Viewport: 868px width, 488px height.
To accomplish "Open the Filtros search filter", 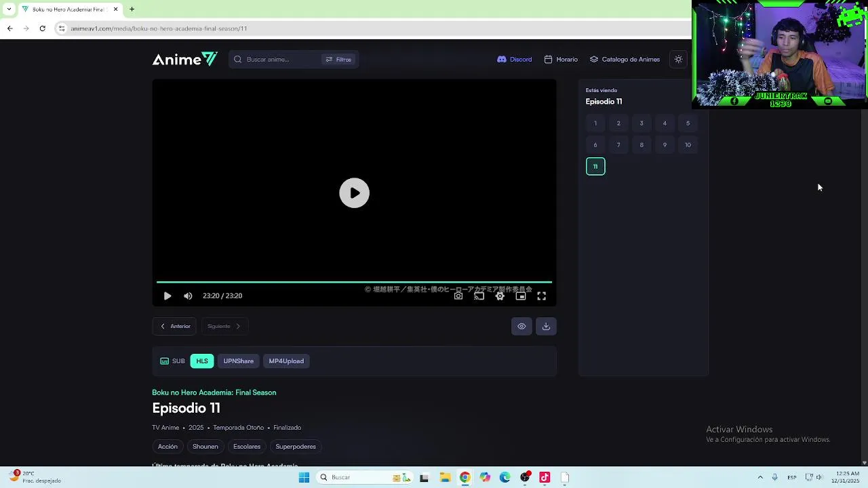I will tap(338, 60).
